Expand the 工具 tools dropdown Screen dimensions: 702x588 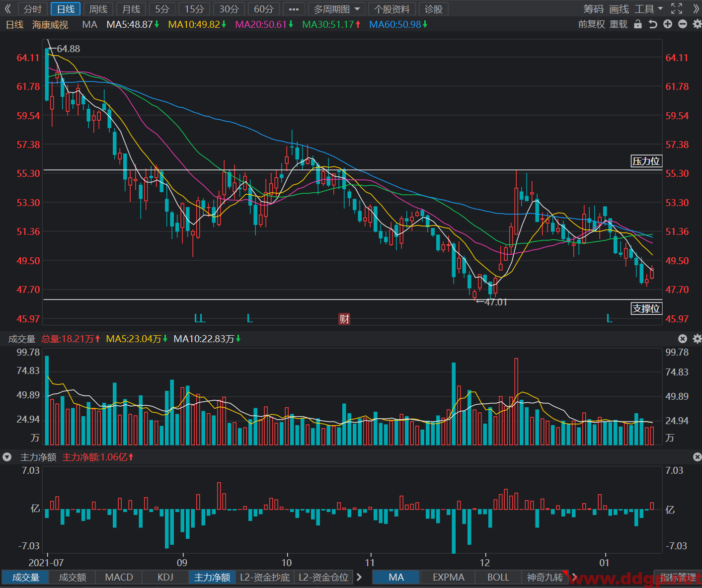point(648,9)
